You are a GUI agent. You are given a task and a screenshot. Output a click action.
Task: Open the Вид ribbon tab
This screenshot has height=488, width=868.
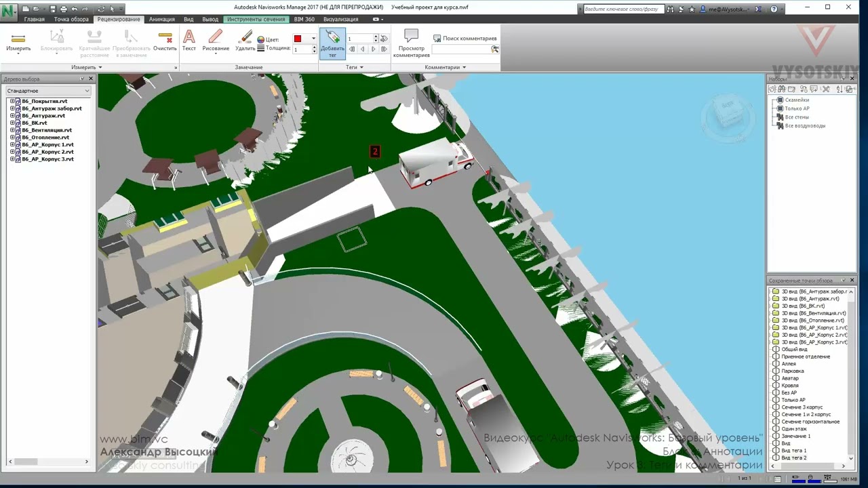(x=189, y=20)
